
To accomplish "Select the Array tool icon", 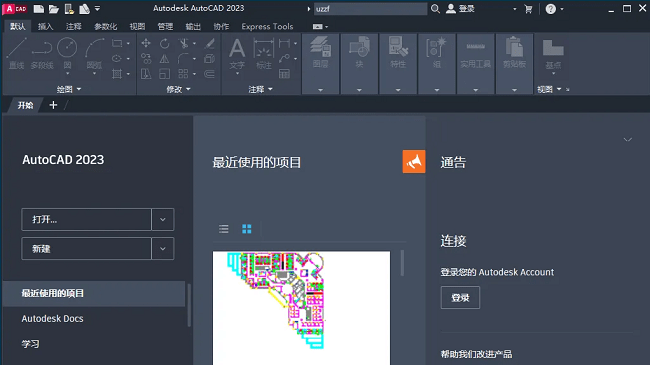I will pos(183,74).
